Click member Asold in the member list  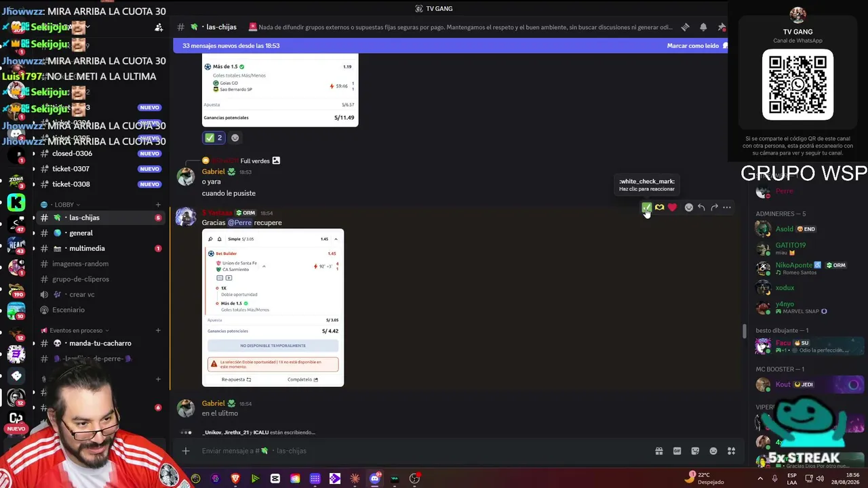tap(807, 229)
